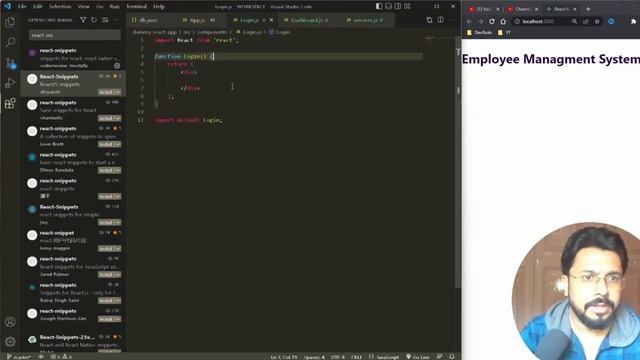Switch to the first YouTube browser tab

point(483,9)
